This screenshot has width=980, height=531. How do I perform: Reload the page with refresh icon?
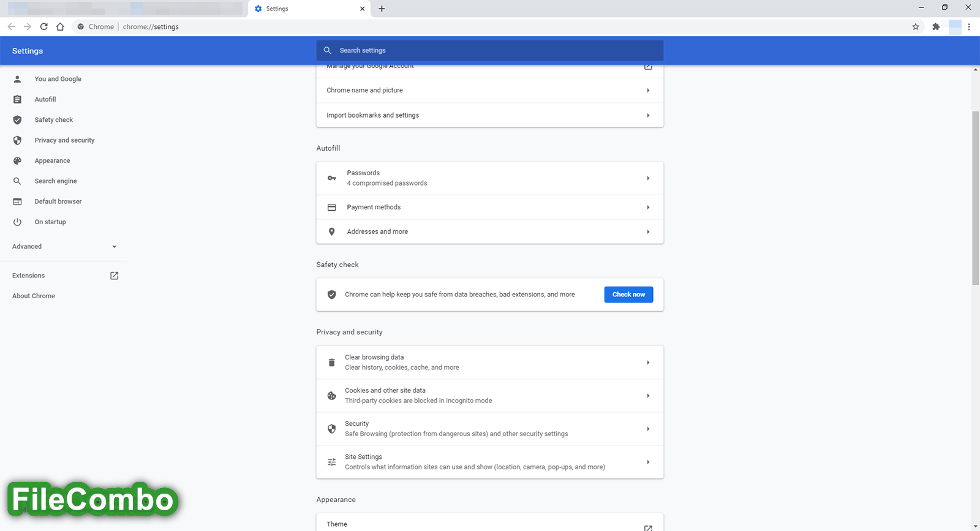(x=44, y=26)
